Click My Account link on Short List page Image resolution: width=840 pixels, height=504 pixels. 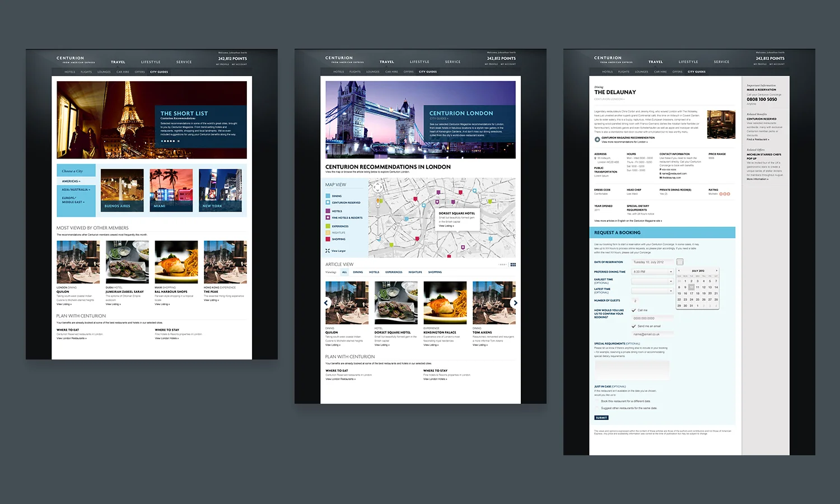tap(239, 64)
